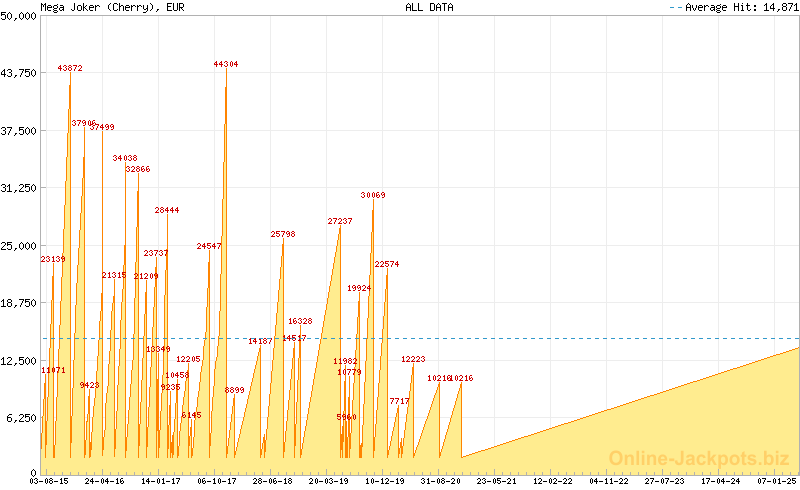Click the 37906 peak label
This screenshot has height=490, width=800.
pyautogui.click(x=83, y=123)
